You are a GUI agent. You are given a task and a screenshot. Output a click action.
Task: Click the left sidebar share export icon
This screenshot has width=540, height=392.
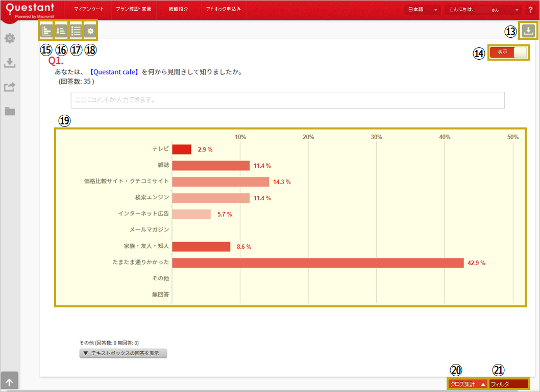click(10, 87)
